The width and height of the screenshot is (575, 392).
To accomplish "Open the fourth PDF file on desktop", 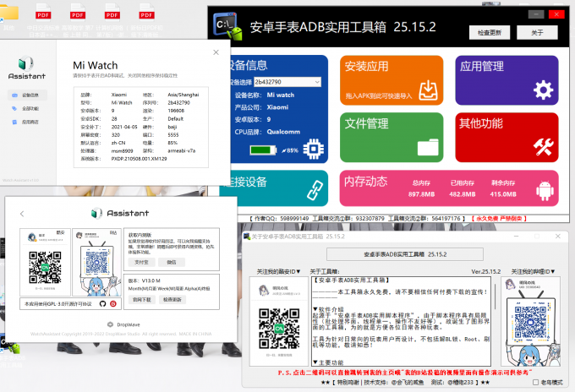I will click(146, 14).
